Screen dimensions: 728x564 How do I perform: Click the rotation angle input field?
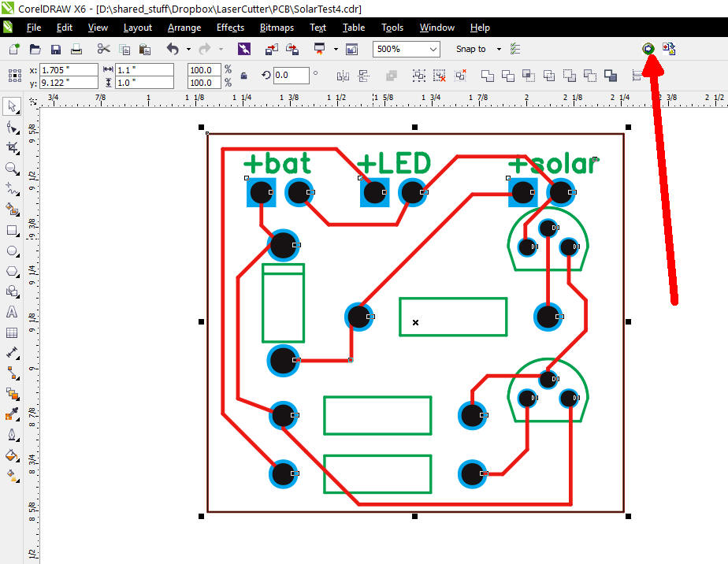pos(292,76)
